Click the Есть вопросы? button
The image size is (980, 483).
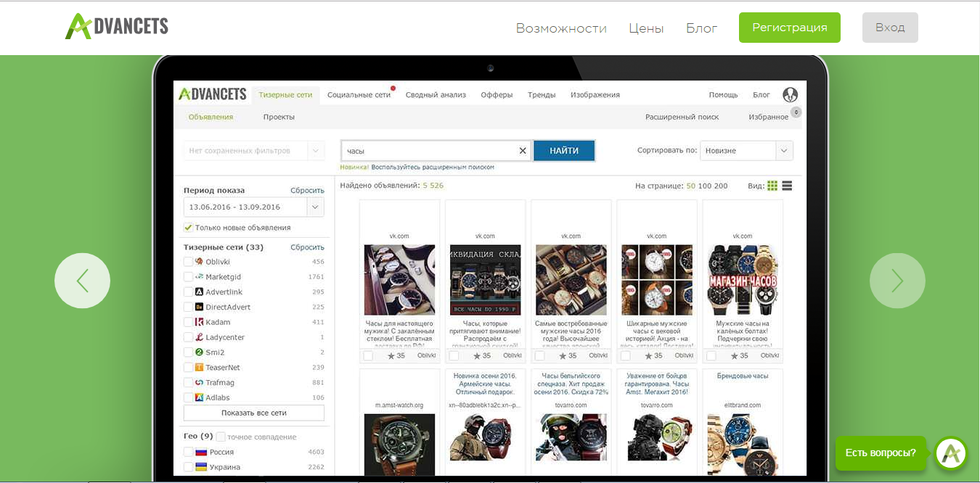881,453
